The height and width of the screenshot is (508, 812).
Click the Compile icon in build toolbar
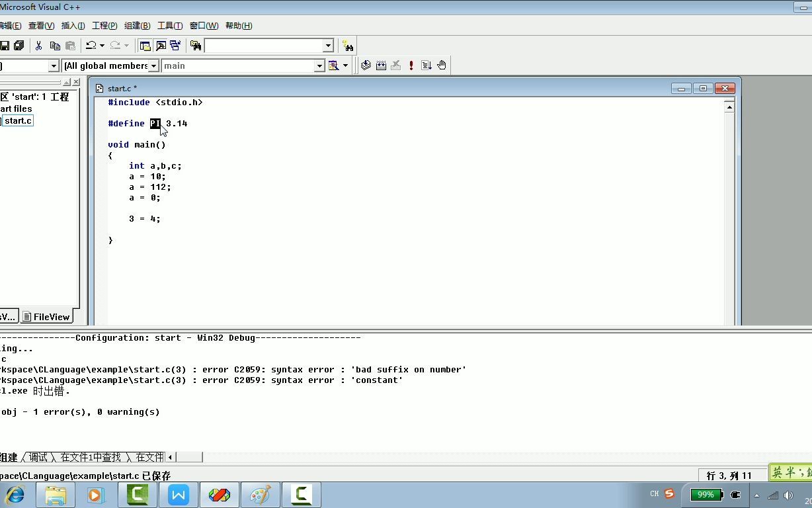(x=366, y=65)
